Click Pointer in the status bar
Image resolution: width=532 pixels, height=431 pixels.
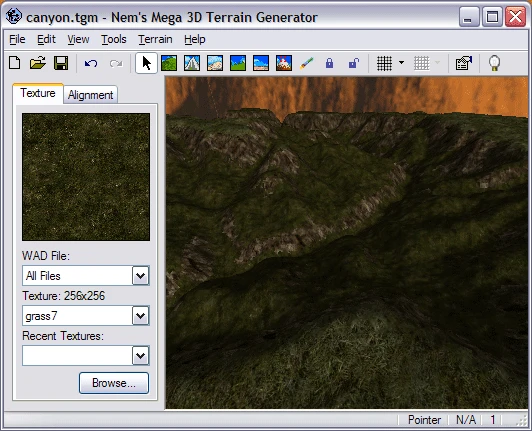[x=424, y=420]
